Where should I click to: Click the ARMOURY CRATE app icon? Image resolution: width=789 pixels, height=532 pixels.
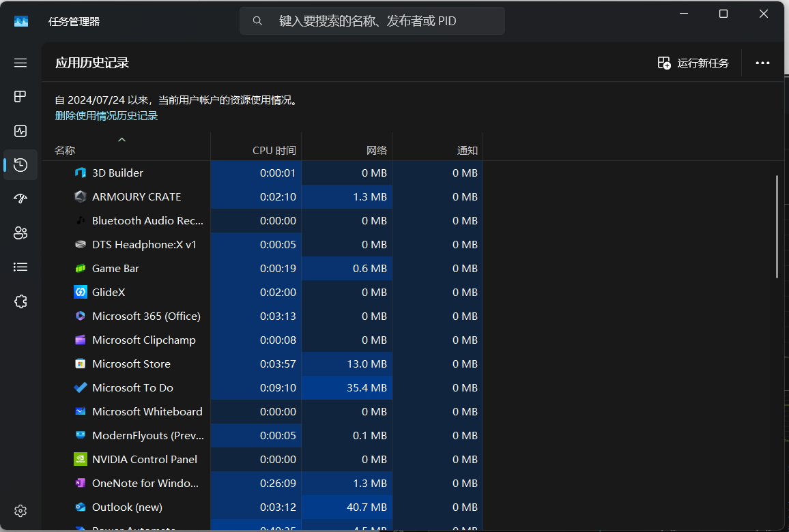click(81, 196)
